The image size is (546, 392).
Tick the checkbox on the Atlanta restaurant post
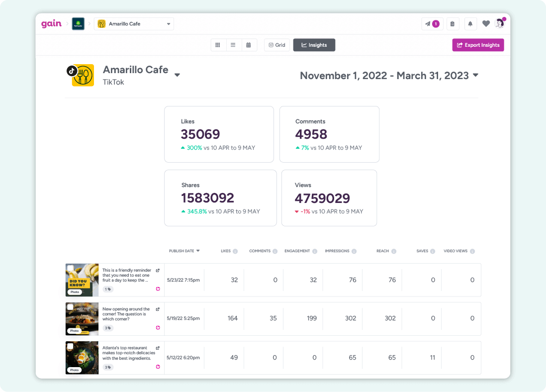tap(70, 346)
